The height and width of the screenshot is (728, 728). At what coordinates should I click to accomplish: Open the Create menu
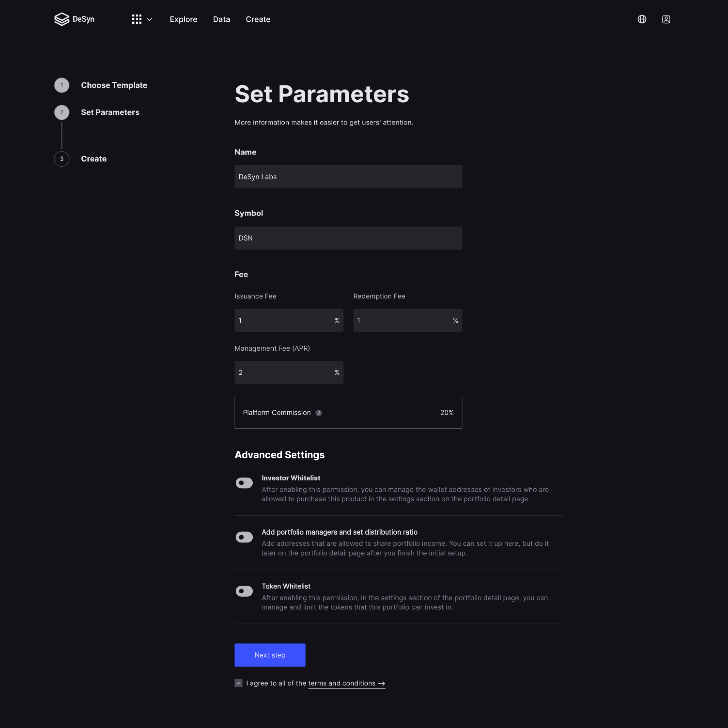pos(258,19)
